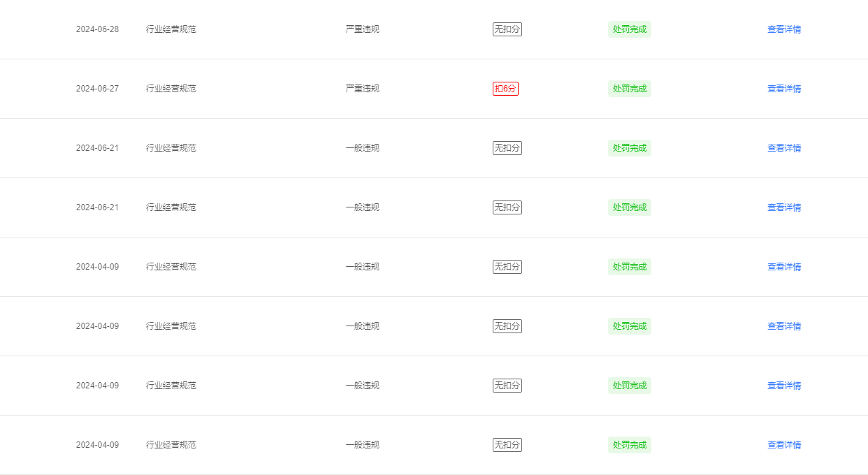The width and height of the screenshot is (868, 475).
Task: Open 查看详情 for the 2024-06-28 record
Action: point(784,29)
